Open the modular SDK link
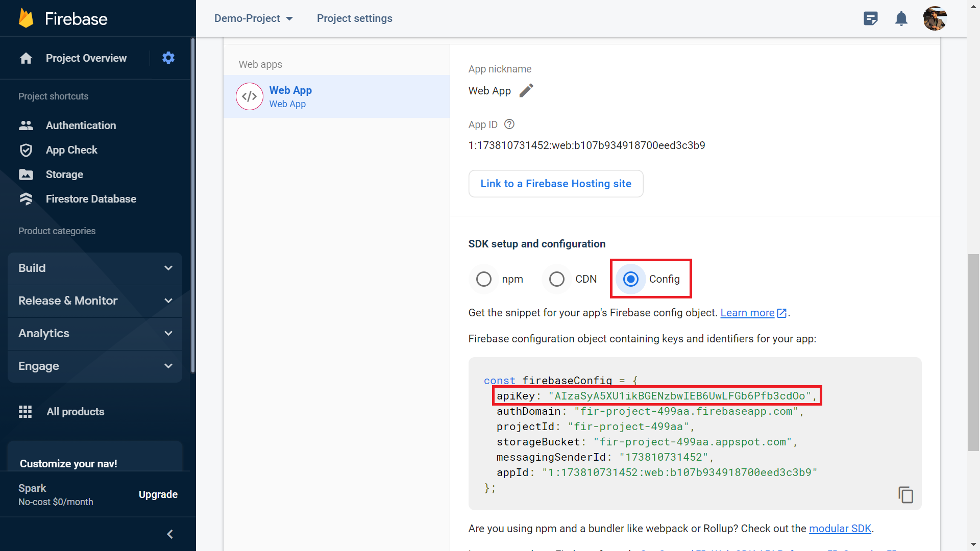This screenshot has width=980, height=551. coord(840,529)
